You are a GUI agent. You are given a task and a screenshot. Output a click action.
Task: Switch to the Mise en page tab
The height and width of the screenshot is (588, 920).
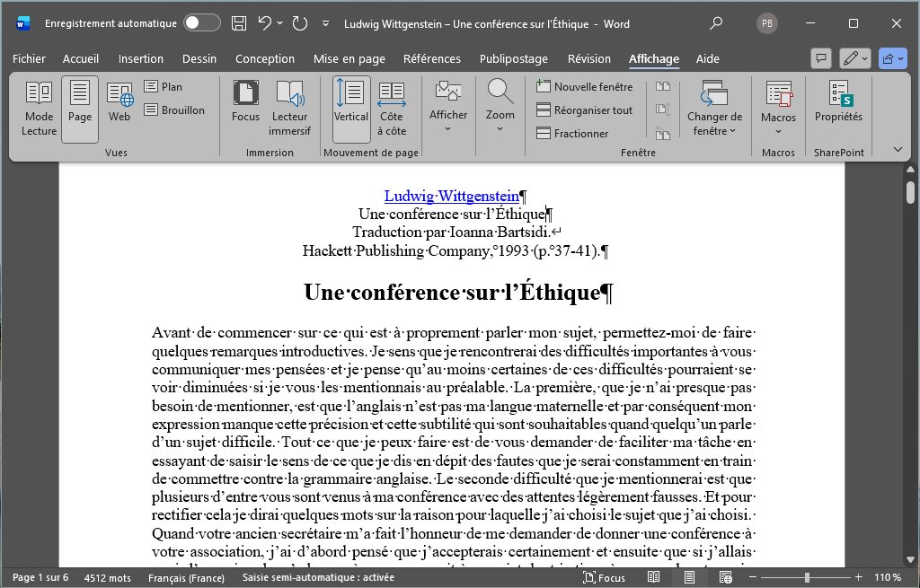pyautogui.click(x=349, y=59)
